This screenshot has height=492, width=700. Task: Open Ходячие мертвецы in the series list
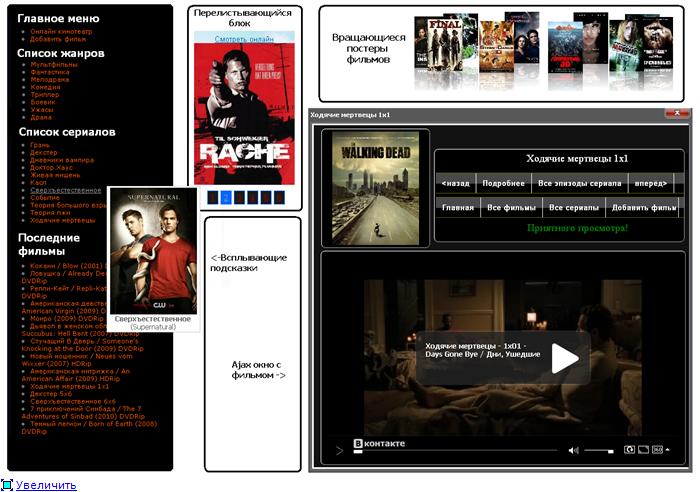click(x=63, y=221)
